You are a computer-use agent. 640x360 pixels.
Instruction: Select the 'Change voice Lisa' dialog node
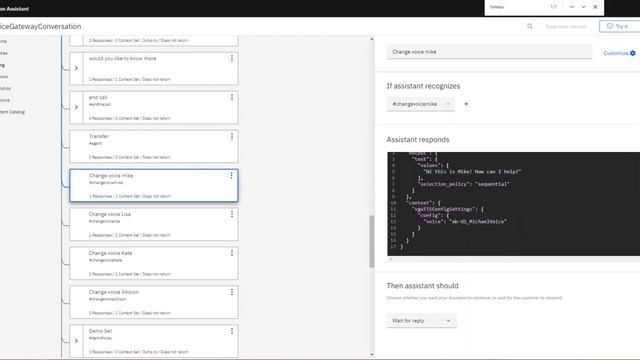click(154, 224)
